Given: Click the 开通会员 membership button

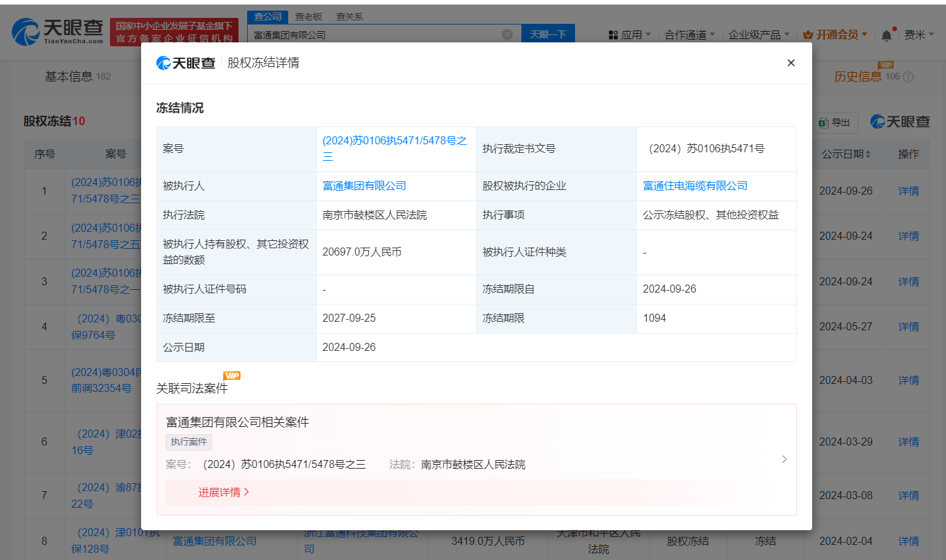Looking at the screenshot, I should pos(835,34).
